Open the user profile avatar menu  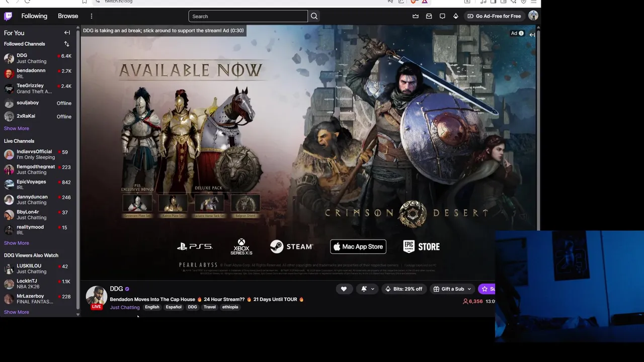[x=533, y=16]
